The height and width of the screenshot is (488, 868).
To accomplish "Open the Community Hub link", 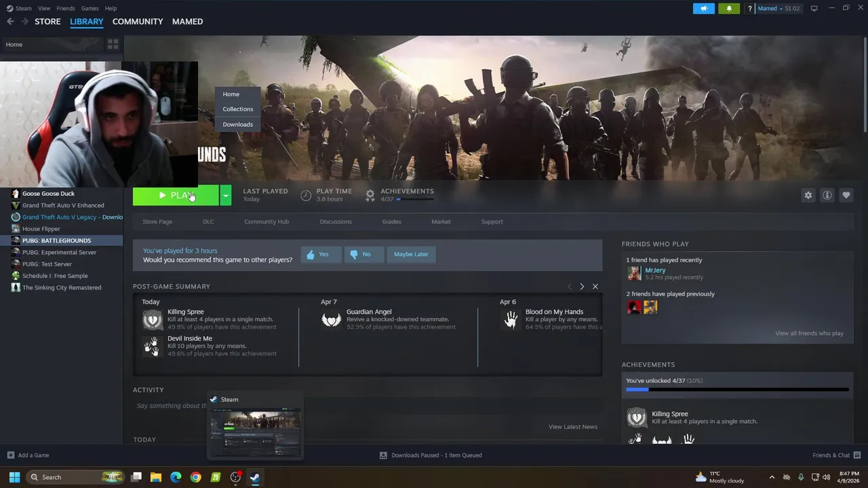I will pos(267,222).
